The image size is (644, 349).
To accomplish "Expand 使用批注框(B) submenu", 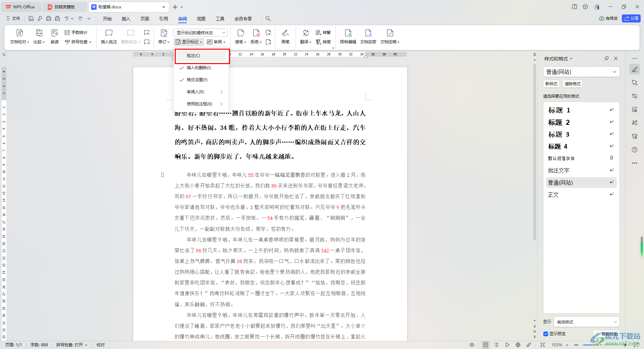I will point(201,104).
